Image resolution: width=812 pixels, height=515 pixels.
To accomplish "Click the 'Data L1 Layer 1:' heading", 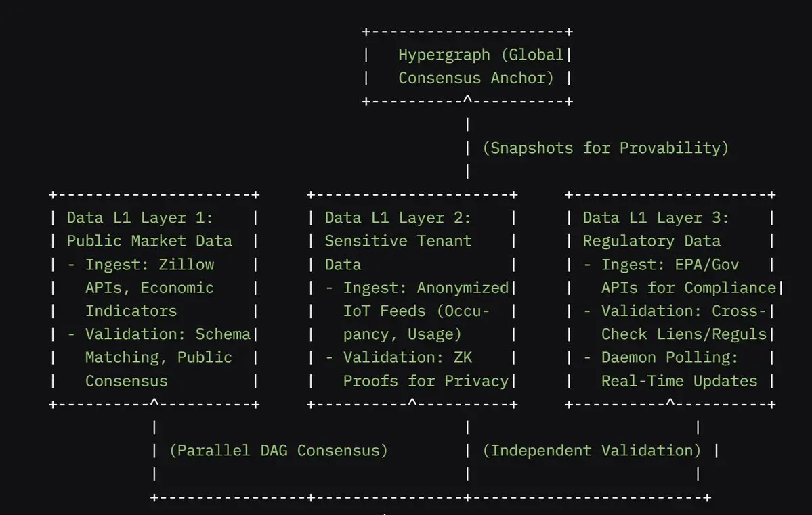I will pos(140,218).
